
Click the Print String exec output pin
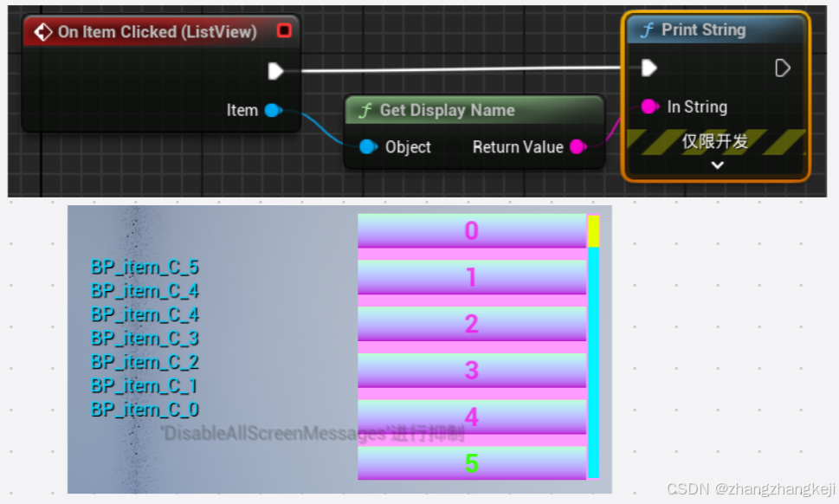(x=782, y=68)
